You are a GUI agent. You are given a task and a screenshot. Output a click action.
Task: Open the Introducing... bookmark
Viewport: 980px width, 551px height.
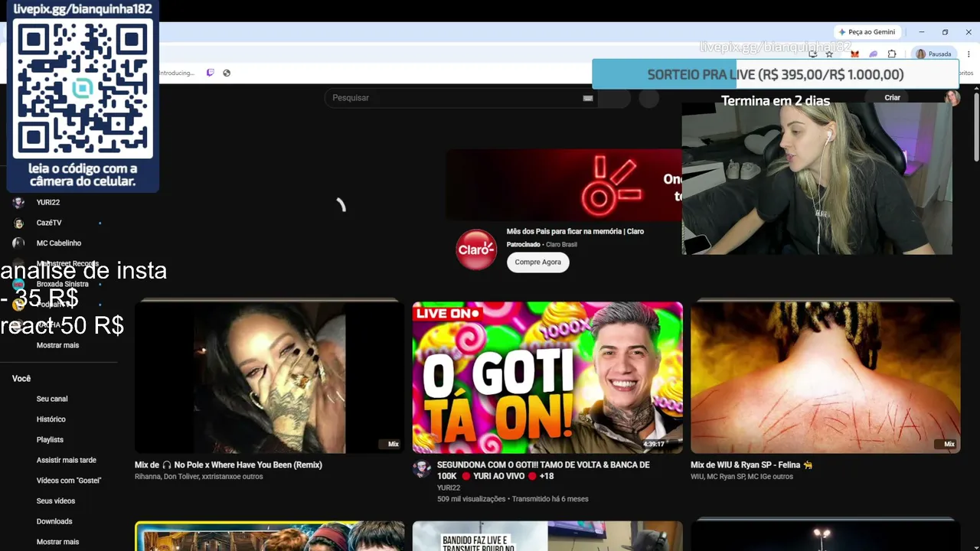pyautogui.click(x=178, y=73)
